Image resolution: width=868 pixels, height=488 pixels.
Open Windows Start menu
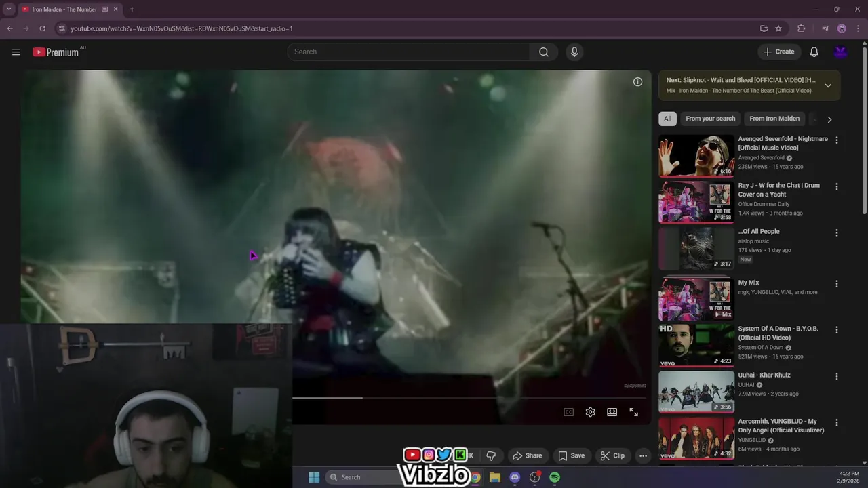[314, 477]
